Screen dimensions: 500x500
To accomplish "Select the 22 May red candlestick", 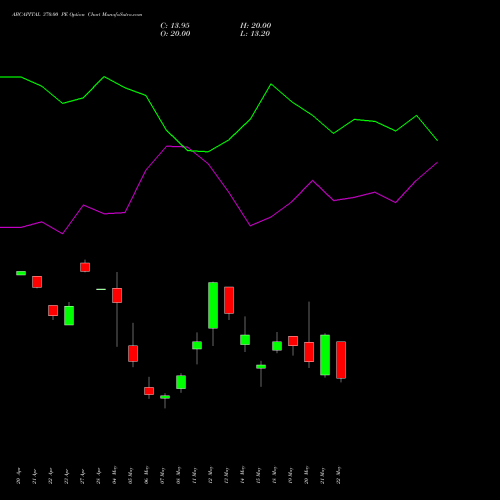I will (341, 360).
